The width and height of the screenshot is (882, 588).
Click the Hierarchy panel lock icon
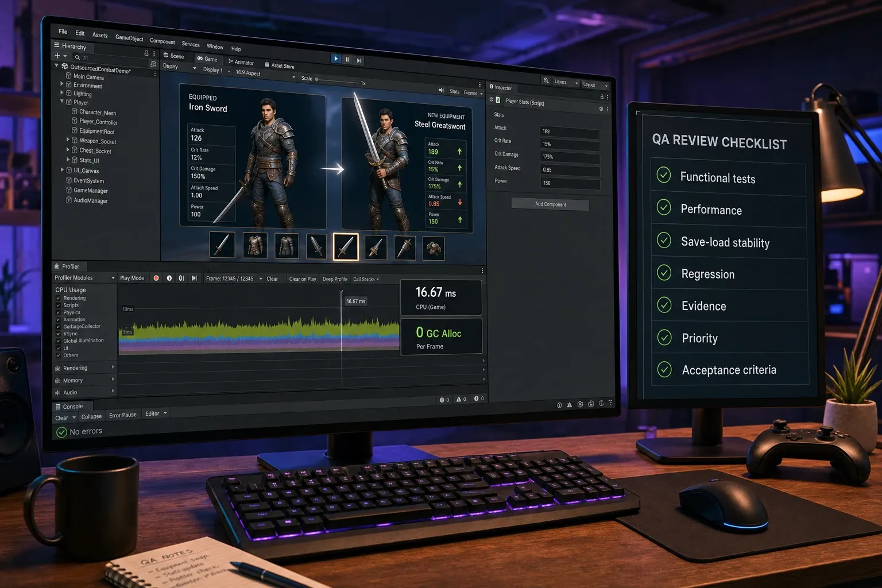tap(146, 53)
